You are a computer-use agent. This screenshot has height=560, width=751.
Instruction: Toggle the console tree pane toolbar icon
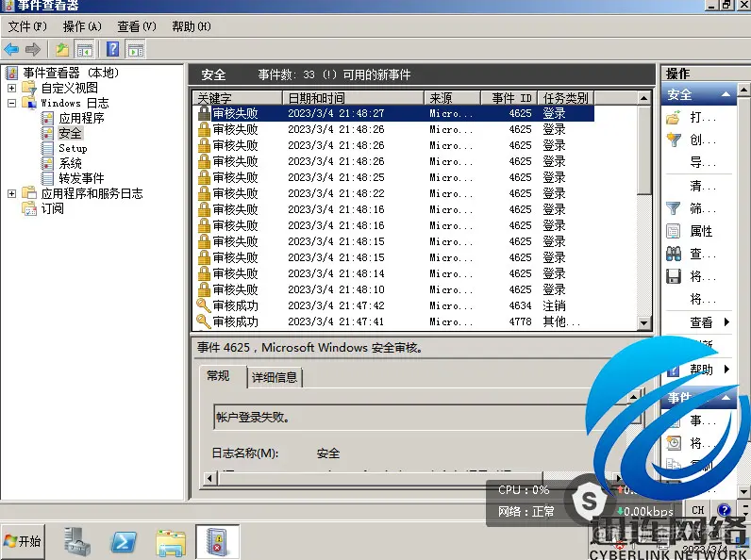pos(84,49)
